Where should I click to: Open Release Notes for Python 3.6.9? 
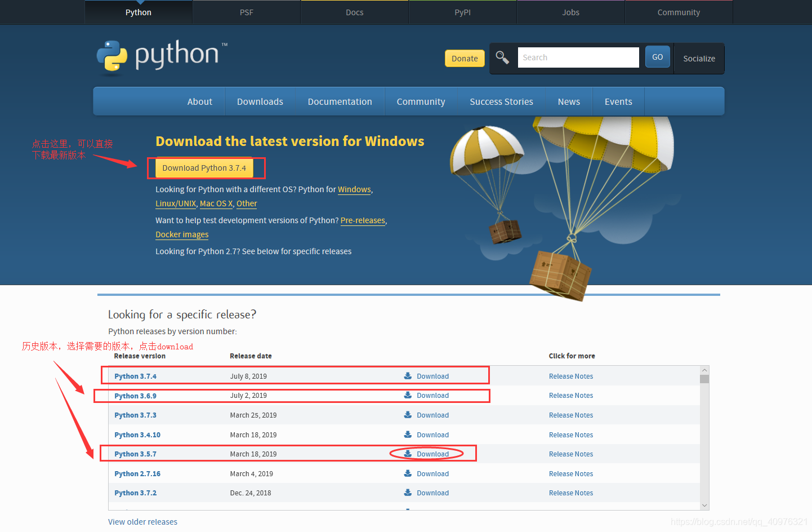571,396
